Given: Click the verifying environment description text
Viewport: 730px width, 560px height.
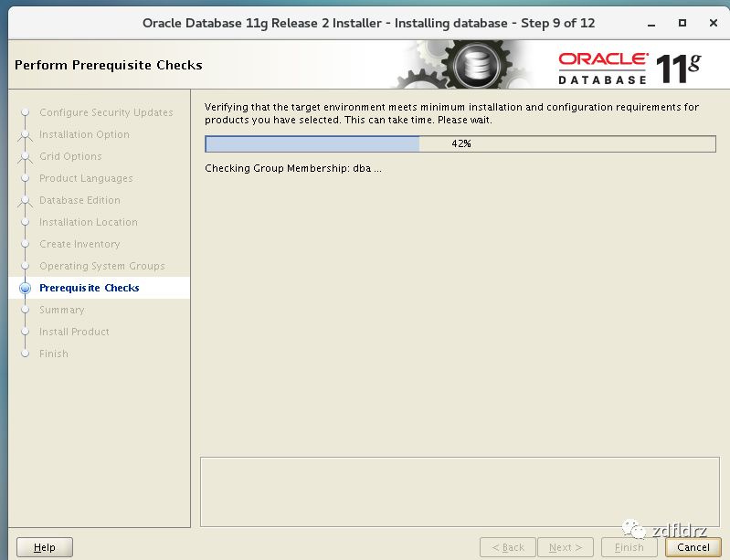Looking at the screenshot, I should [x=451, y=113].
